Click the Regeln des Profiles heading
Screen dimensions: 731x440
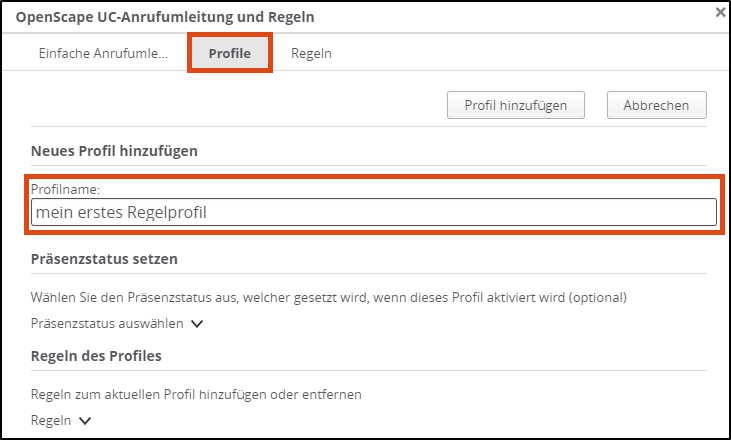click(x=96, y=356)
